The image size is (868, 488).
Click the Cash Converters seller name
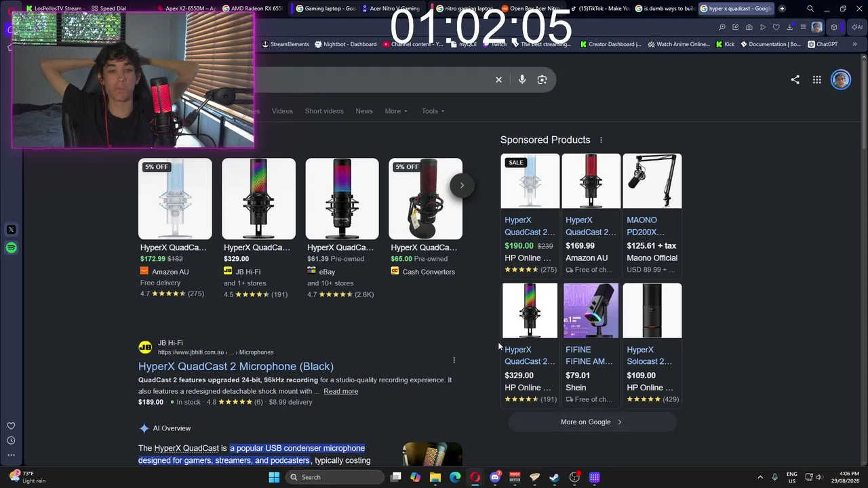click(x=429, y=272)
